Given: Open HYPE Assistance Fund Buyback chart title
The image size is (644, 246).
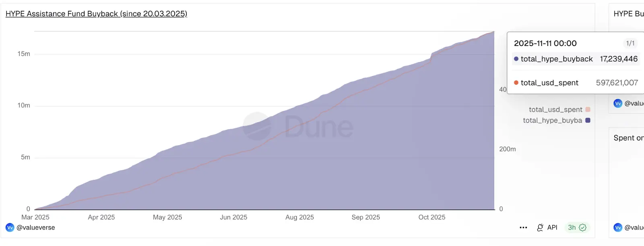Looking at the screenshot, I should [96, 14].
